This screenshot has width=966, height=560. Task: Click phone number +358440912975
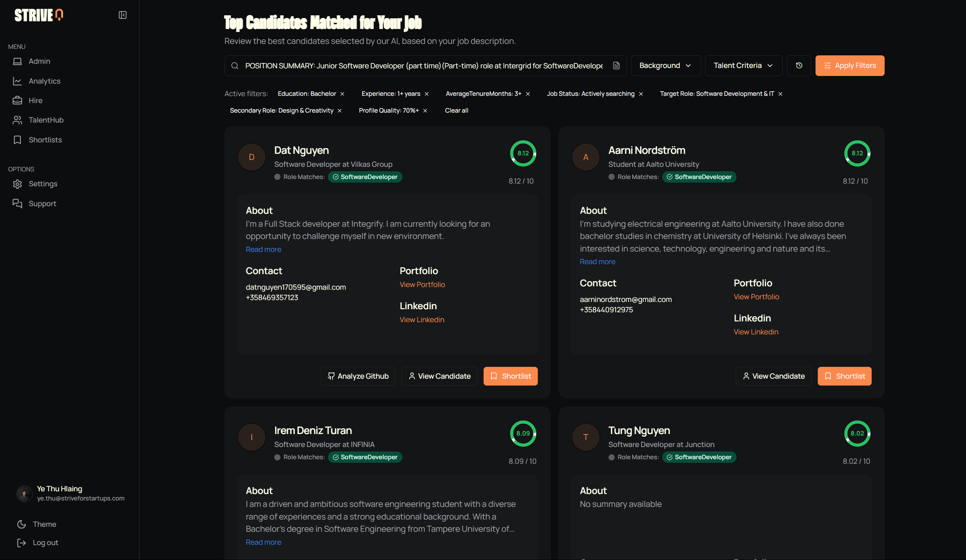(x=606, y=310)
